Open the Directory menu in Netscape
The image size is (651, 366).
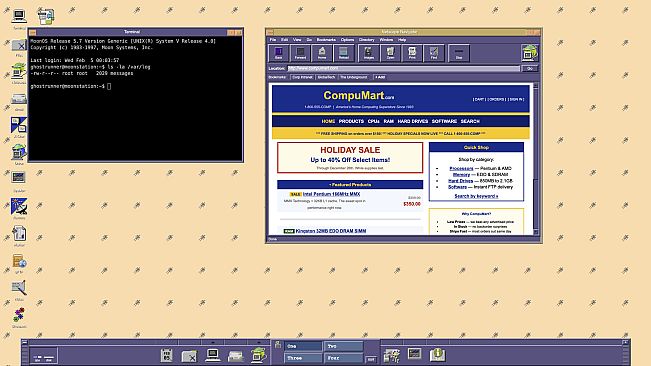click(x=367, y=40)
